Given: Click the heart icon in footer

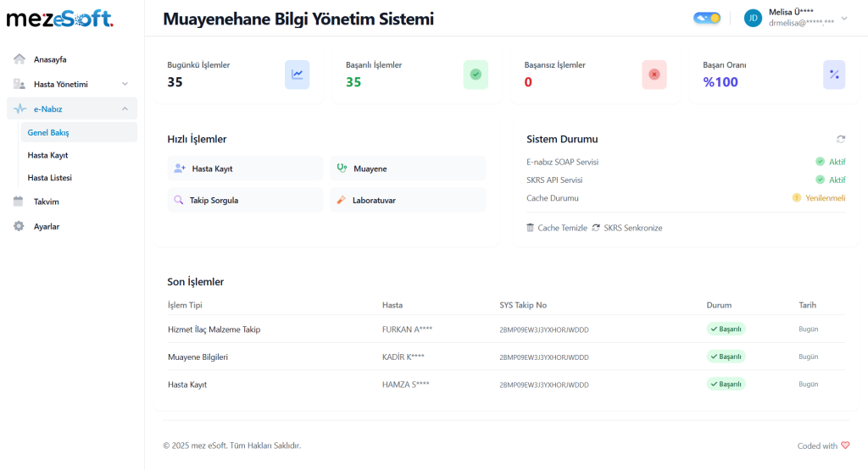Looking at the screenshot, I should coord(845,445).
